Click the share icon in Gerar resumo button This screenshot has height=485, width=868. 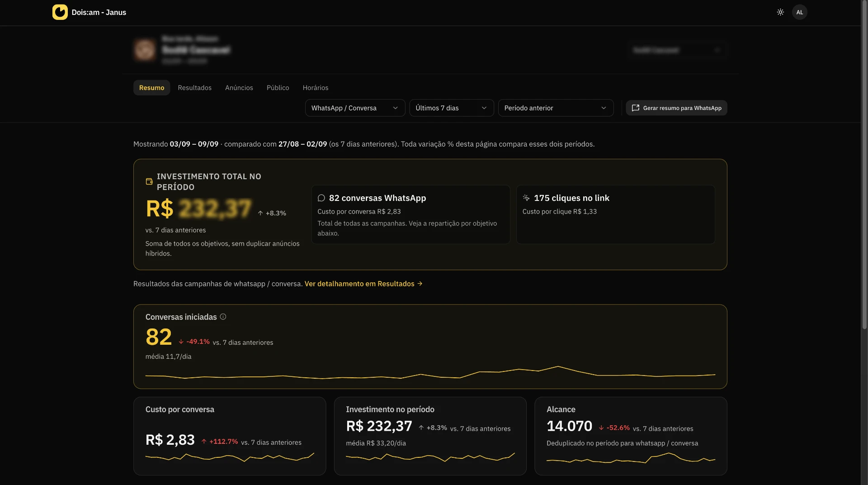point(635,108)
